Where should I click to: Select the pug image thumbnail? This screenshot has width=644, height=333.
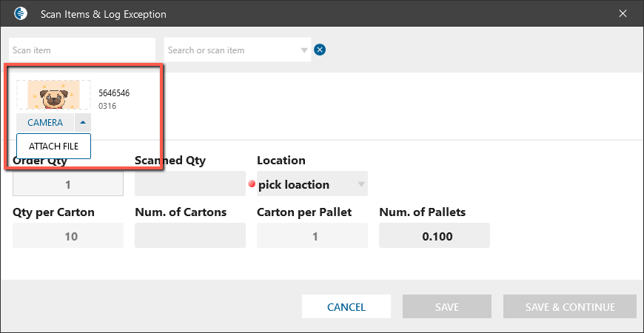[54, 95]
